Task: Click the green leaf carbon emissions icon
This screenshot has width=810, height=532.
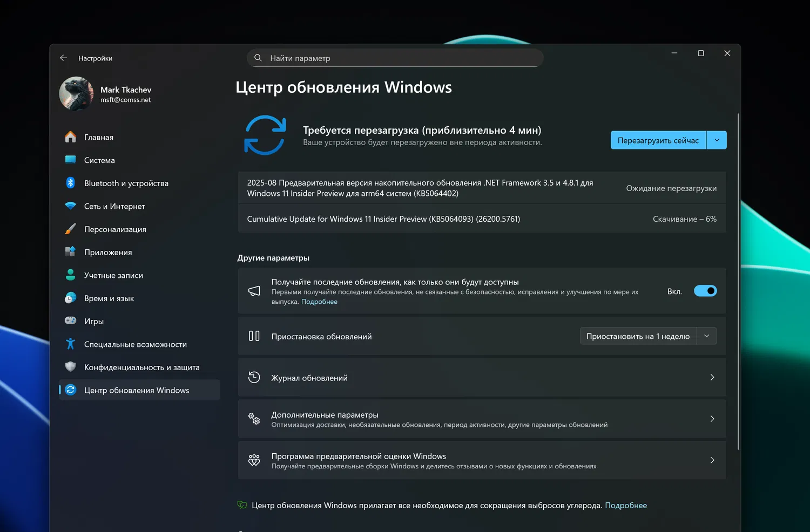Action: pyautogui.click(x=242, y=505)
